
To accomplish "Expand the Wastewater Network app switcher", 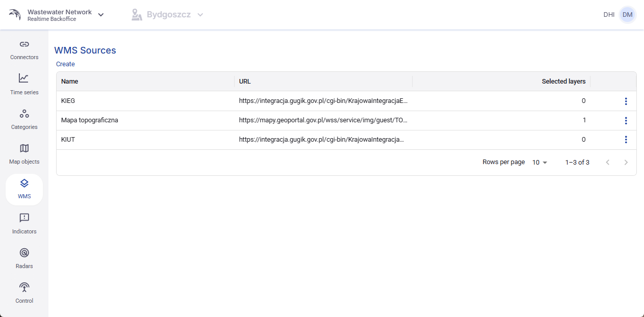I will pyautogui.click(x=101, y=15).
